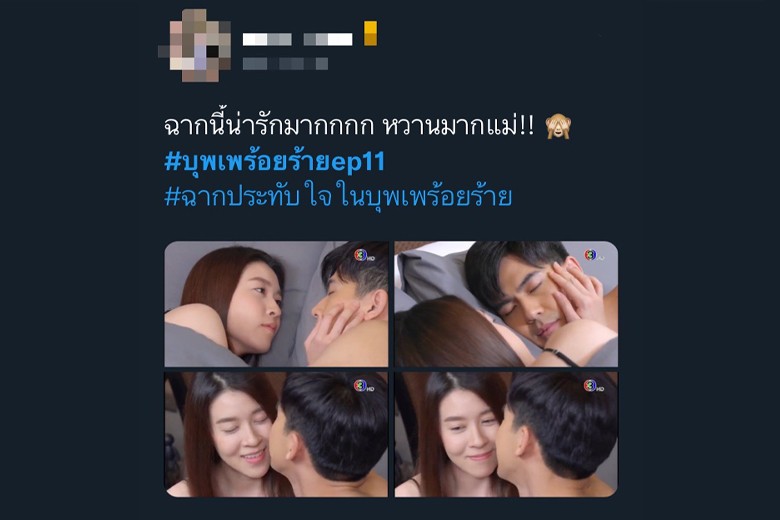Open the blurred username handle

click(x=286, y=64)
